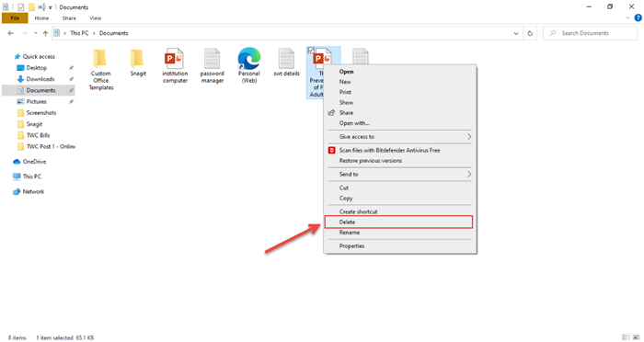
Task: Click the Bitdefender icon in context menu
Action: pos(332,150)
